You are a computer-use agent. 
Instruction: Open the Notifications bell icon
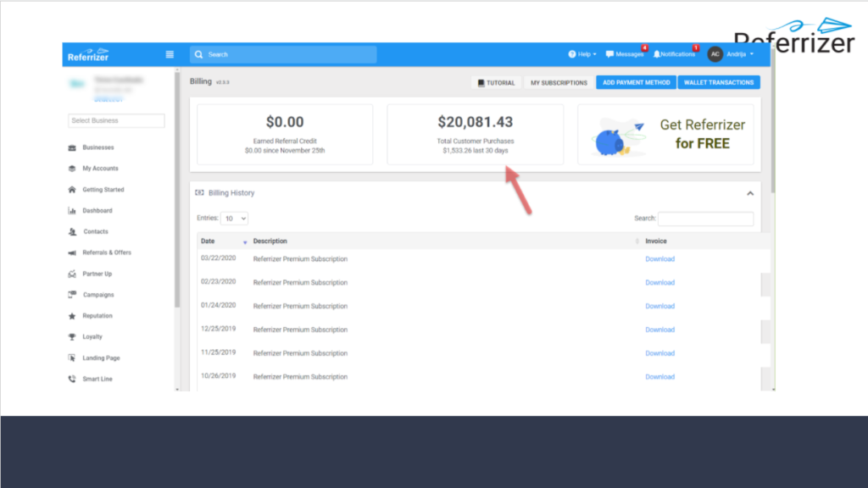coord(657,54)
